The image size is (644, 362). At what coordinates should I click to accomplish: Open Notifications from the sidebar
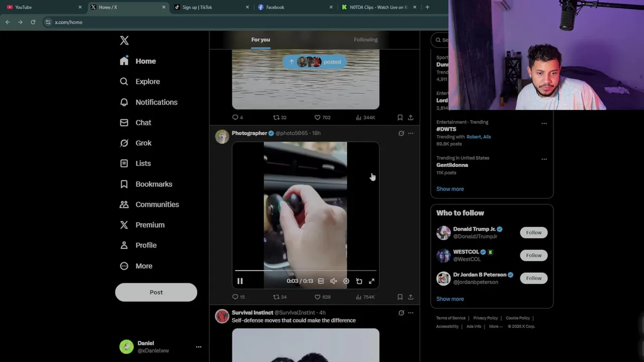pos(148,102)
